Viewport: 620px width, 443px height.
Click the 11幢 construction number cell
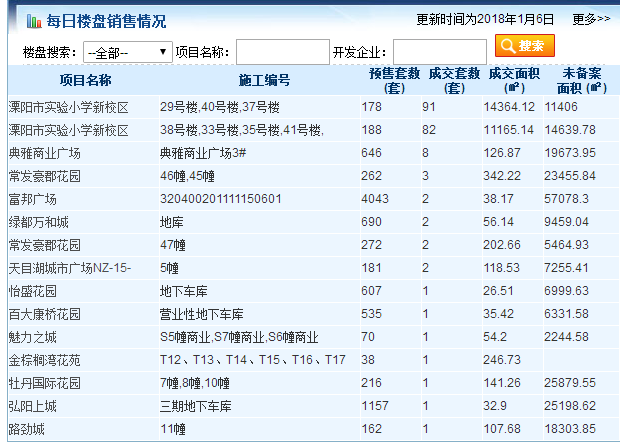[x=173, y=429]
